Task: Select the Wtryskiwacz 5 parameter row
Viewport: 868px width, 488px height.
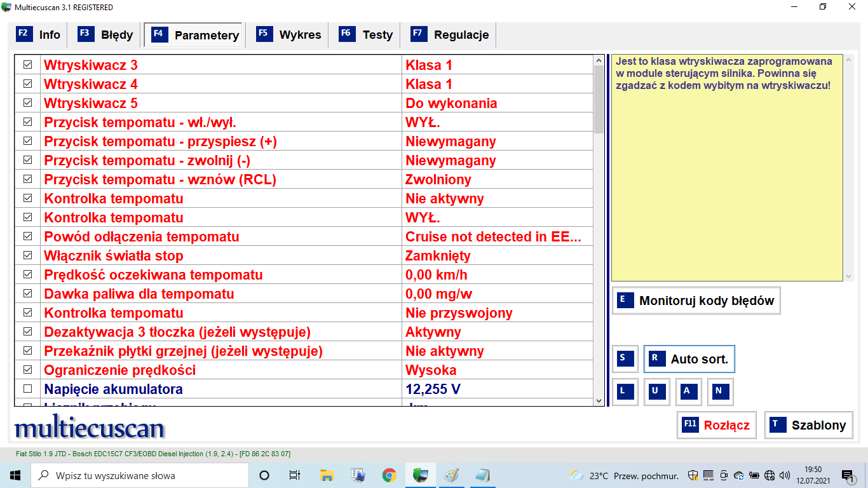Action: 304,103
